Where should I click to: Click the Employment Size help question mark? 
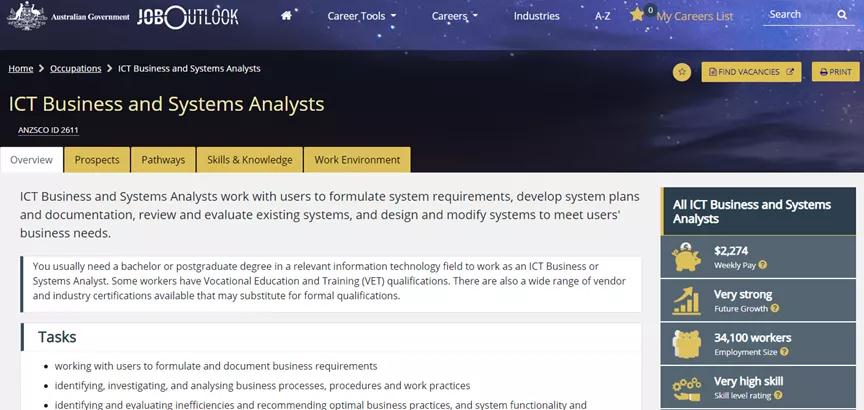[784, 352]
